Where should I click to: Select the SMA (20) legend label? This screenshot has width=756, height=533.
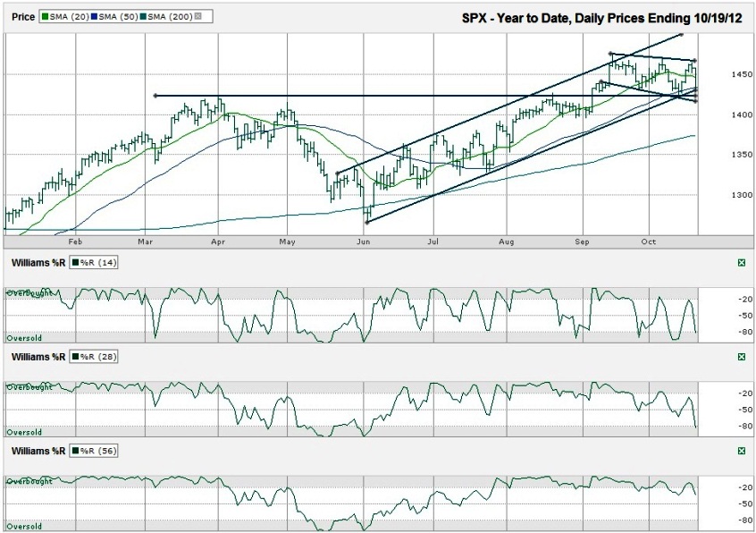[69, 17]
